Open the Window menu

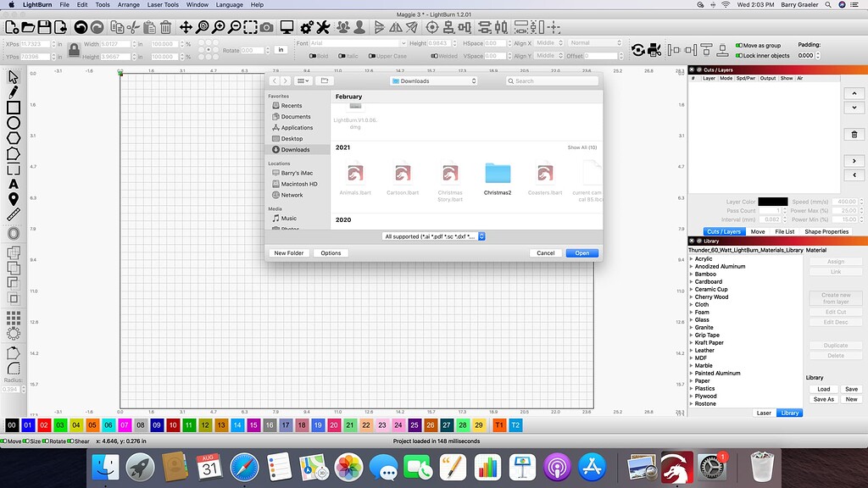197,4
